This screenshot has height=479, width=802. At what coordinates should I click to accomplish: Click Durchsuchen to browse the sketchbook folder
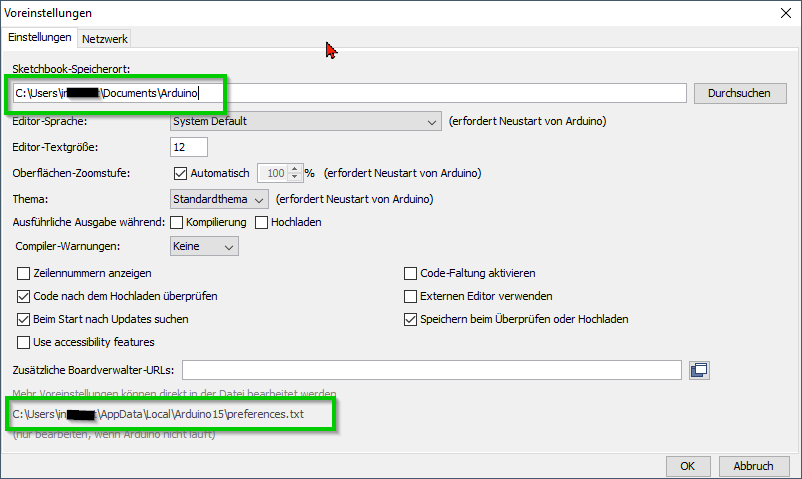(x=739, y=93)
